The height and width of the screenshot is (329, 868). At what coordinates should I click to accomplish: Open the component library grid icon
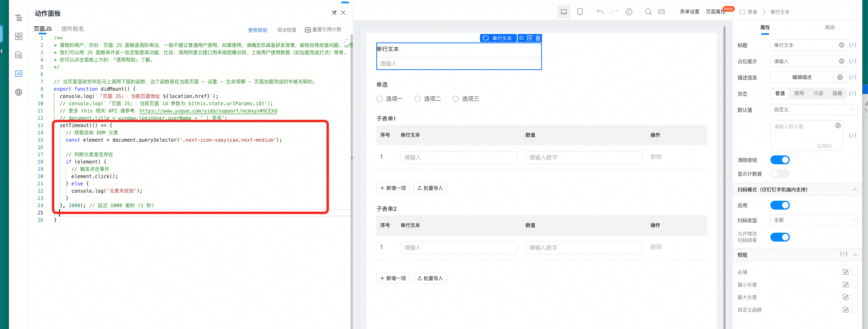tap(19, 36)
